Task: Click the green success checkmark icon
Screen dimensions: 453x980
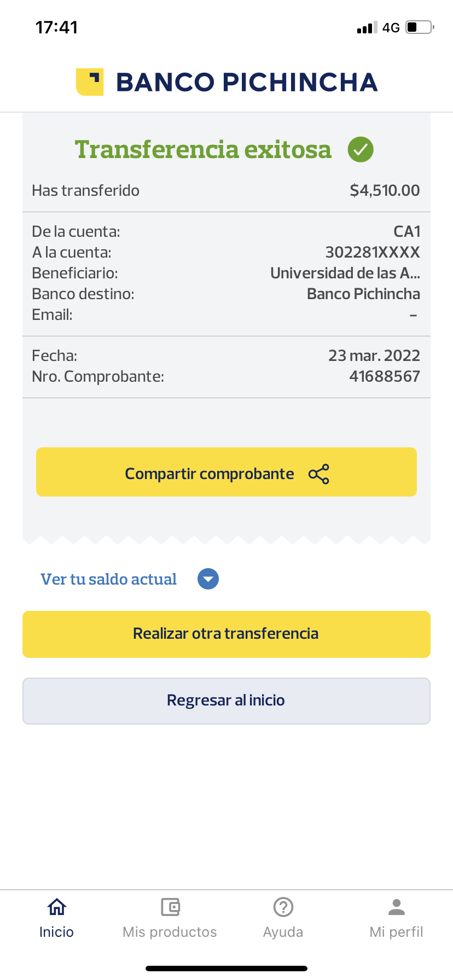Action: [361, 149]
